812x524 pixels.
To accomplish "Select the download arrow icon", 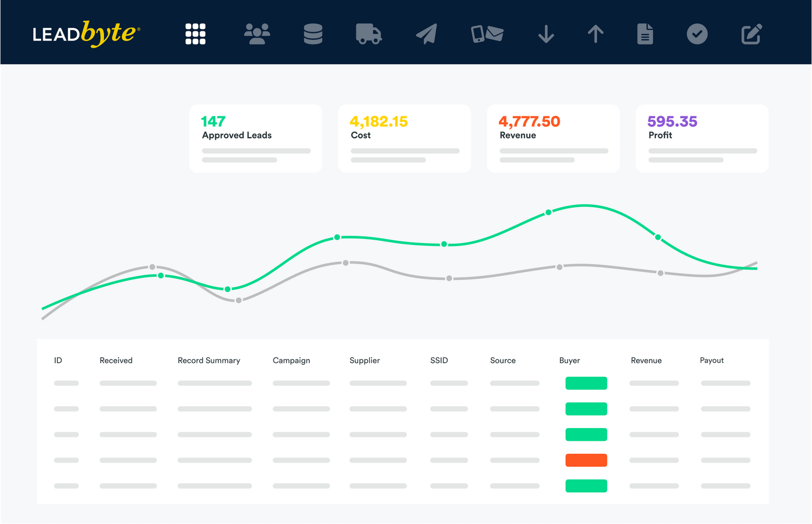I will [x=546, y=34].
